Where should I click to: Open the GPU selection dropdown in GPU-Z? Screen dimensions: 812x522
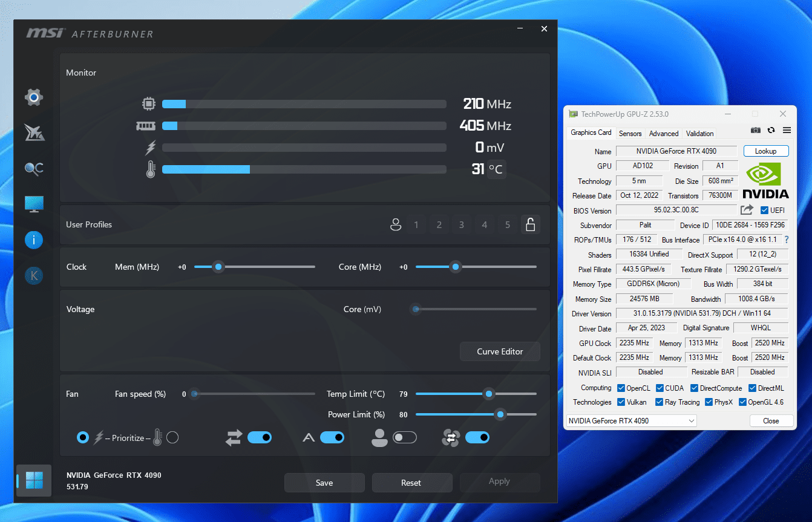point(631,421)
